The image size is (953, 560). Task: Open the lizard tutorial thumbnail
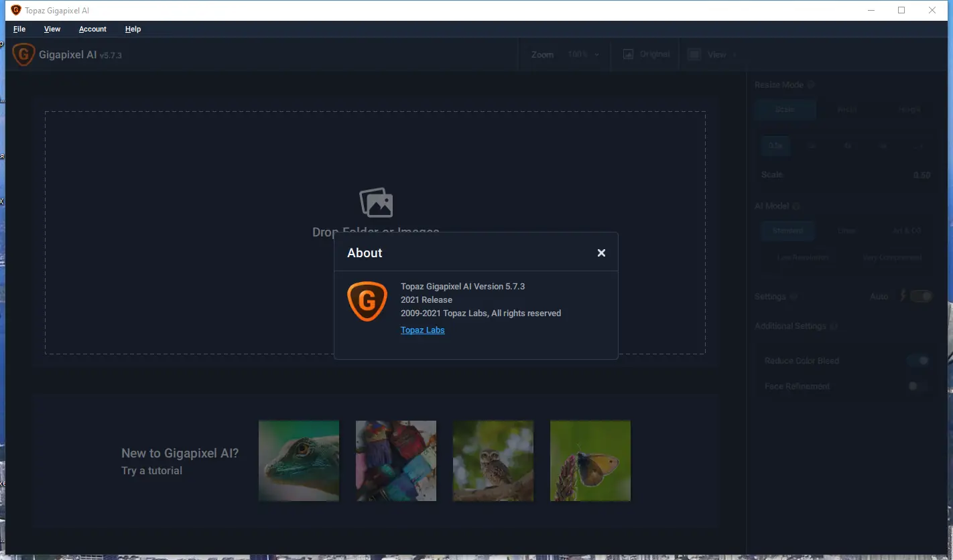point(299,461)
